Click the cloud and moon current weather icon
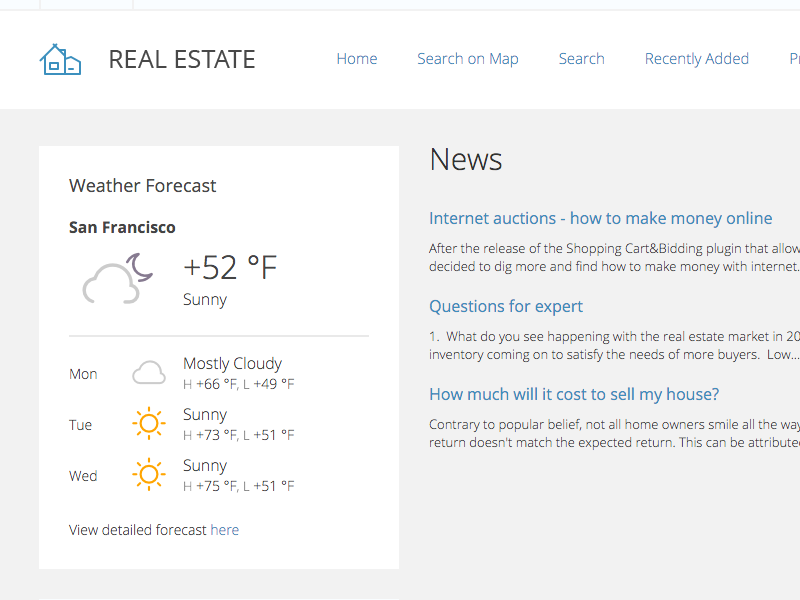The height and width of the screenshot is (600, 800). point(118,278)
